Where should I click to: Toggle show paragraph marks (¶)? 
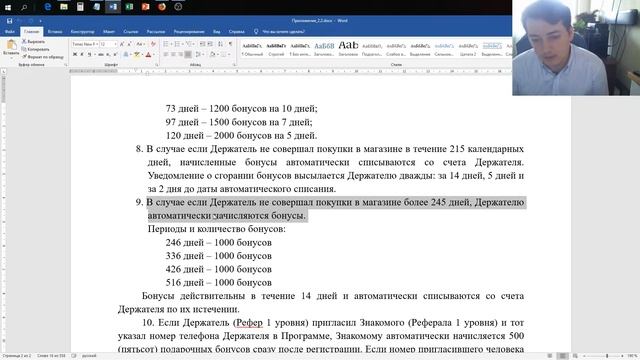(230, 44)
